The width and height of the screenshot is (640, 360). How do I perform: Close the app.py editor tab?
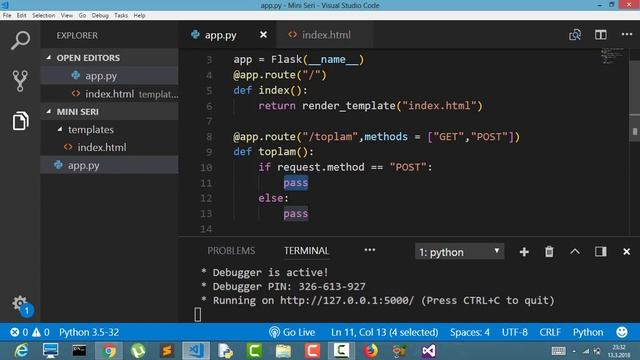(x=264, y=35)
